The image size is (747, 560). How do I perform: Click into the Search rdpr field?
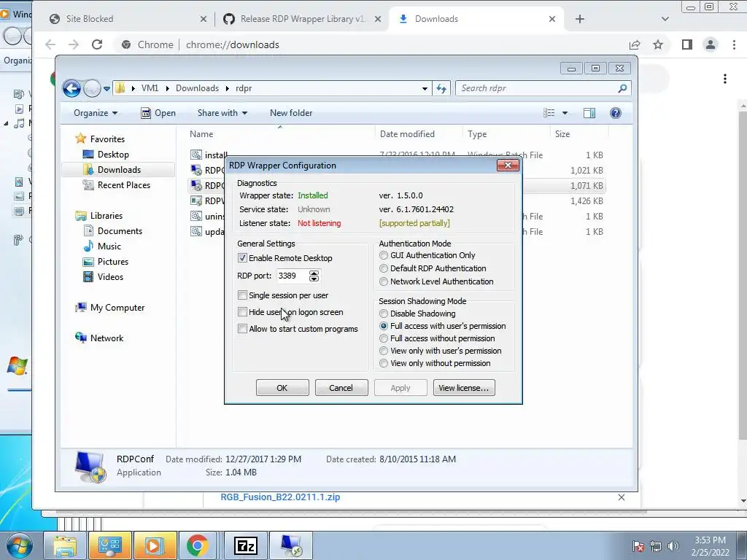click(x=536, y=88)
